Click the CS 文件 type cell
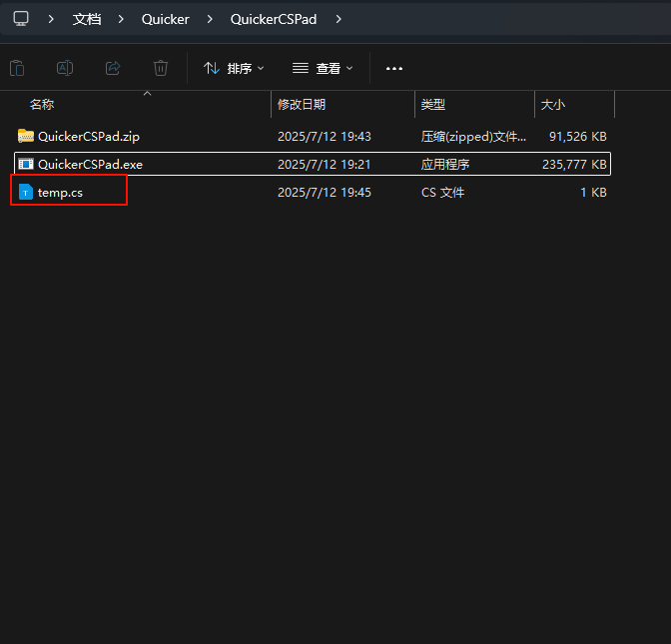 443,192
